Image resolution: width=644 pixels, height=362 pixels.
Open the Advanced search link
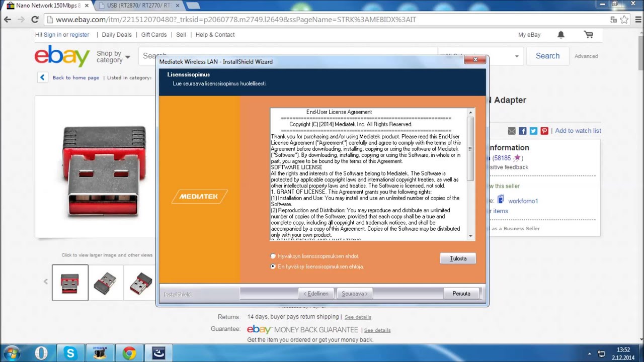586,56
